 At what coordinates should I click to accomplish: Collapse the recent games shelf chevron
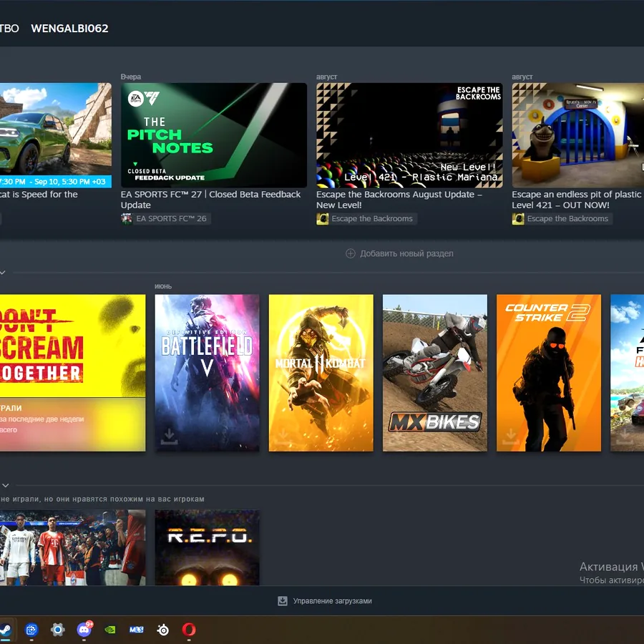click(2, 273)
